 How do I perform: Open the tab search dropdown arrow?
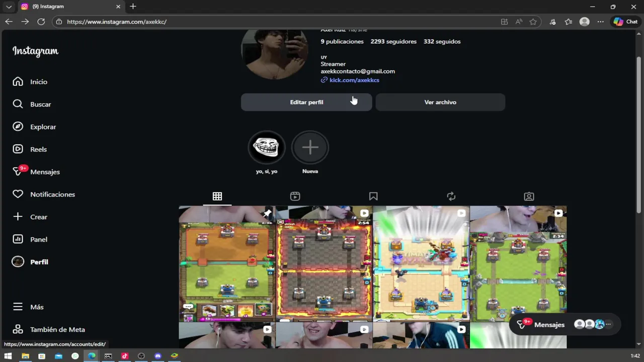[9, 7]
